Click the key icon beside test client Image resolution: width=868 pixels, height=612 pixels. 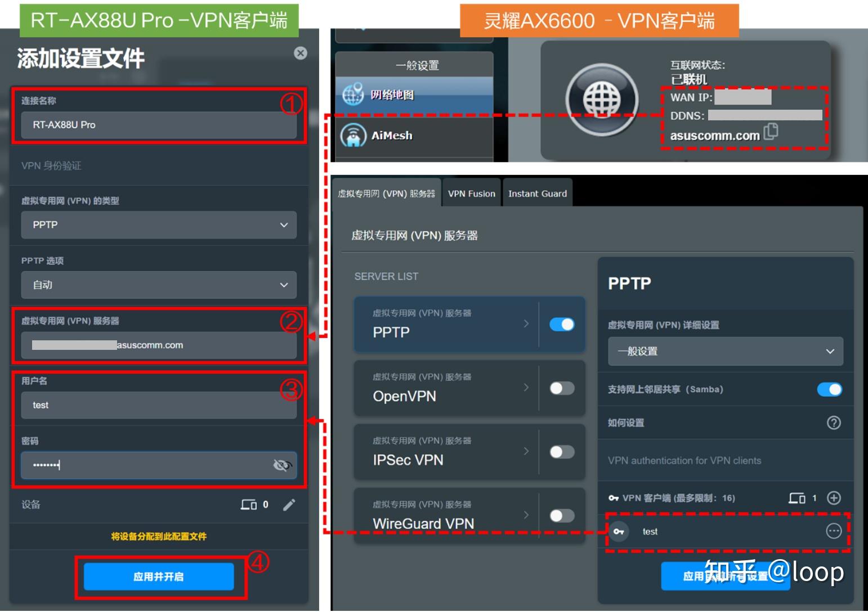point(619,531)
